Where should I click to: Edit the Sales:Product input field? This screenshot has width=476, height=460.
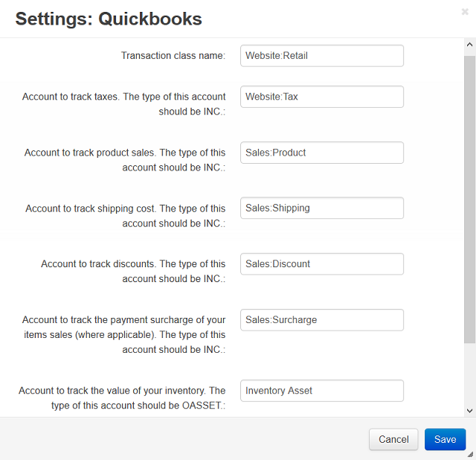coord(322,153)
